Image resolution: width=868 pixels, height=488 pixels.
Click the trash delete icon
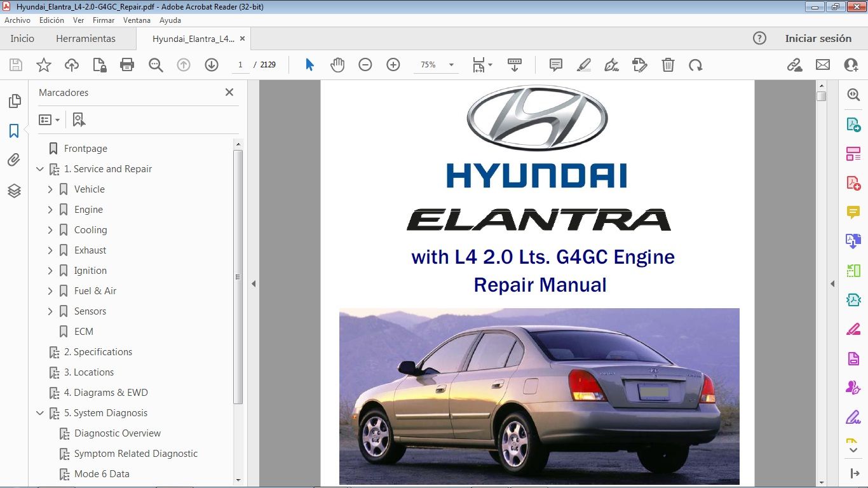coord(668,65)
